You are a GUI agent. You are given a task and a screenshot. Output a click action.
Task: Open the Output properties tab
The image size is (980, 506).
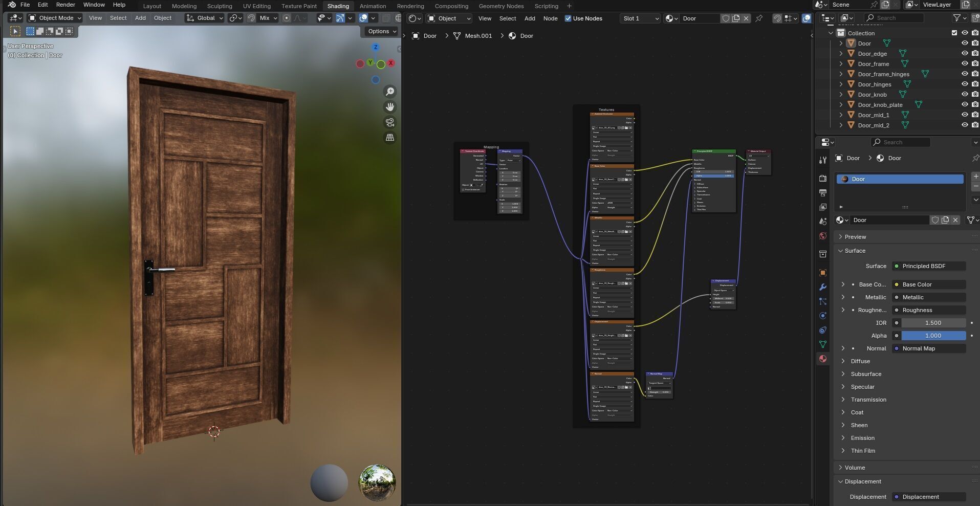point(823,193)
